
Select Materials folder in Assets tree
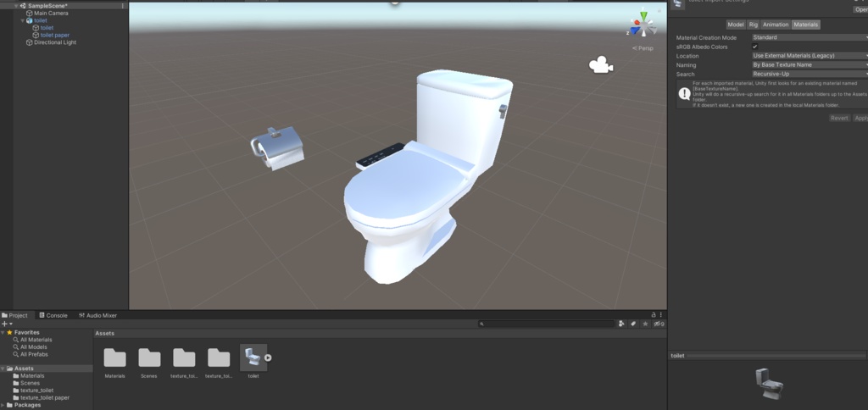[x=32, y=376]
